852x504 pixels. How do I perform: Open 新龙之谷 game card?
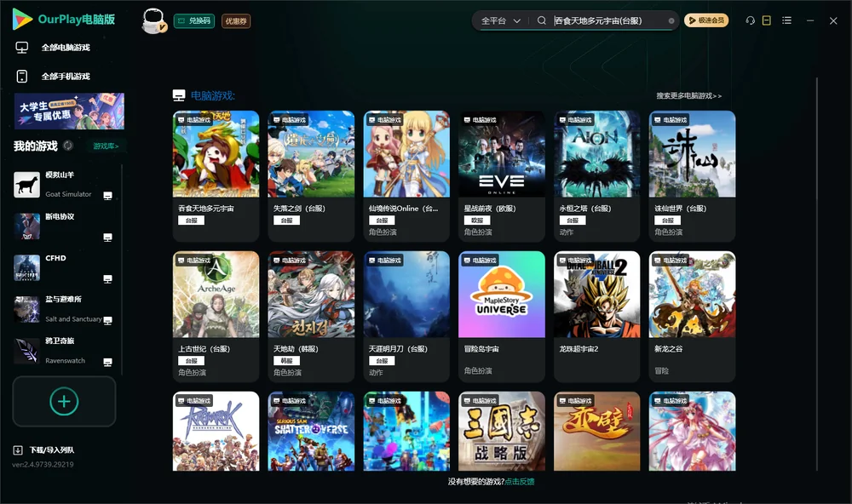click(692, 317)
